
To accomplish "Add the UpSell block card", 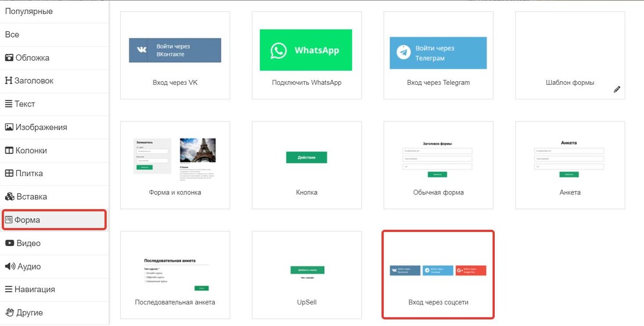I will click(306, 275).
